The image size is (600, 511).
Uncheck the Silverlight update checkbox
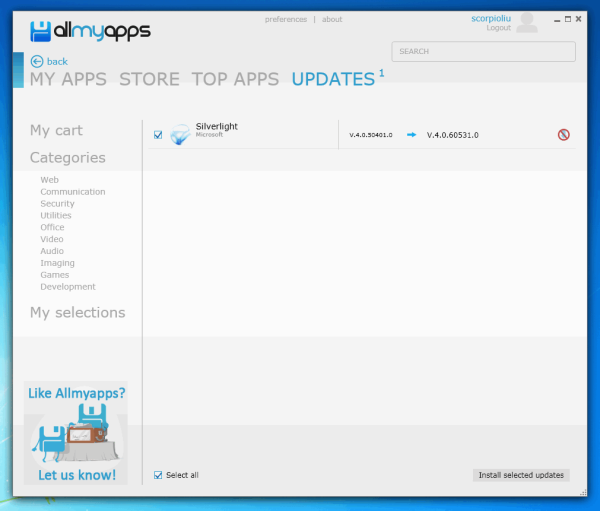158,135
